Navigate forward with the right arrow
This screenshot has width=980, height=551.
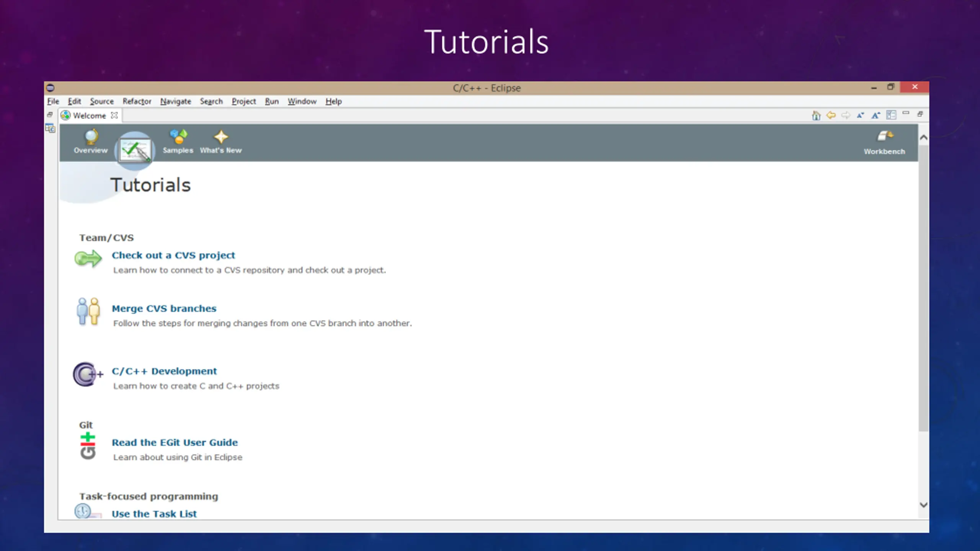pos(846,115)
